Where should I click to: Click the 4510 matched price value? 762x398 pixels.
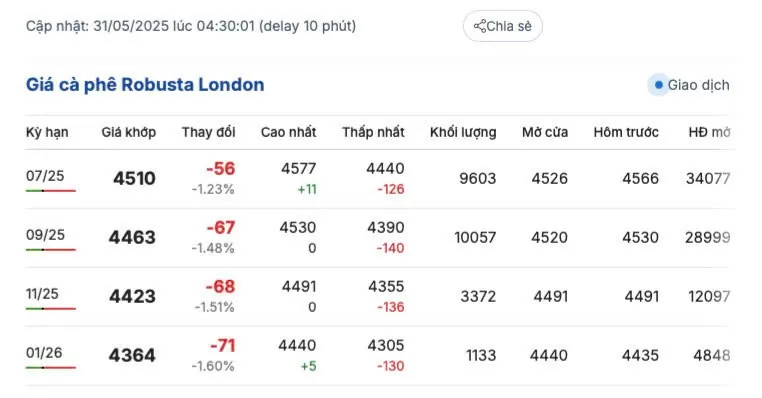(x=134, y=178)
